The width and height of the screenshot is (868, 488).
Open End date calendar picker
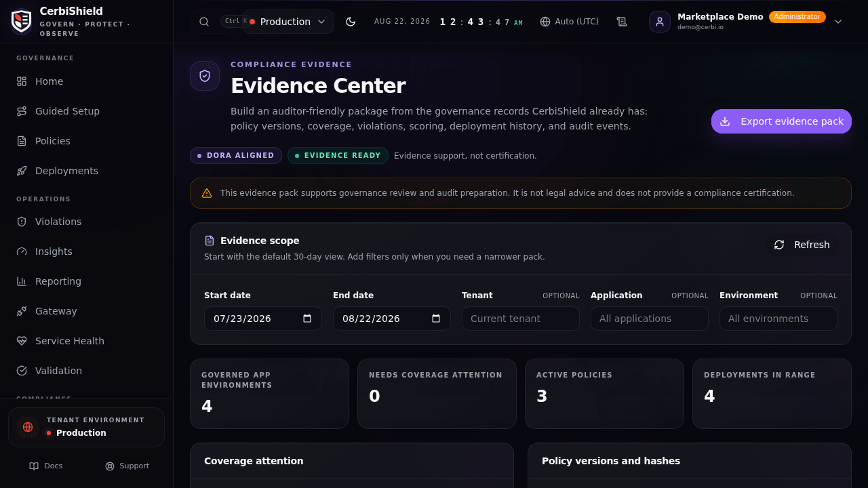pyautogui.click(x=436, y=319)
